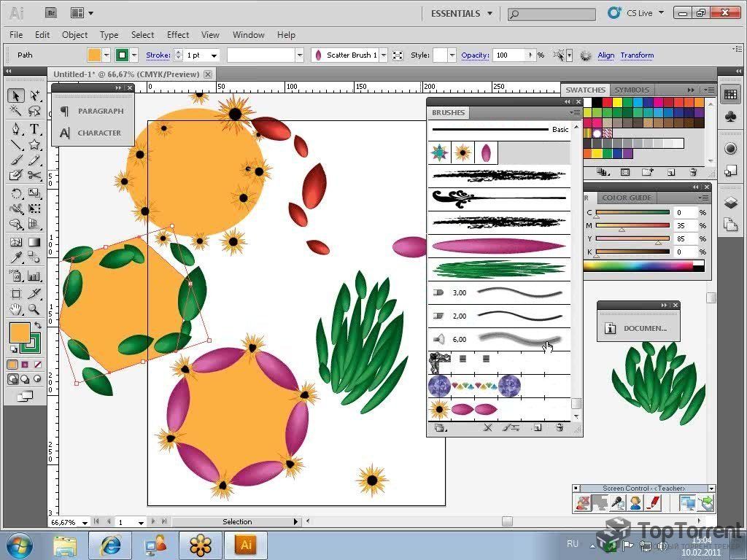Click the Windows Start button
The width and height of the screenshot is (747, 560).
[x=19, y=545]
